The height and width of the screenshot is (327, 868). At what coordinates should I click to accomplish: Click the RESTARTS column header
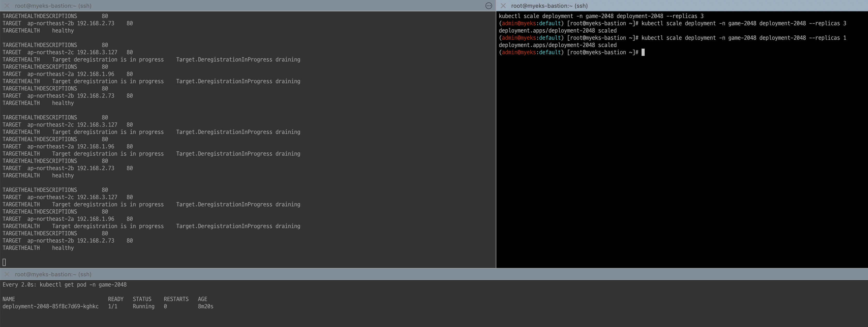click(x=176, y=299)
